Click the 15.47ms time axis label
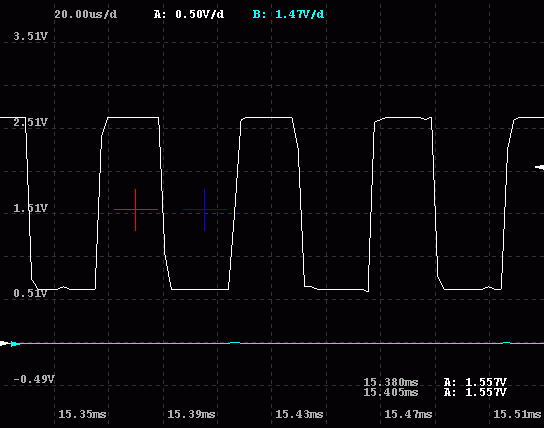The width and height of the screenshot is (544, 428). click(x=408, y=414)
